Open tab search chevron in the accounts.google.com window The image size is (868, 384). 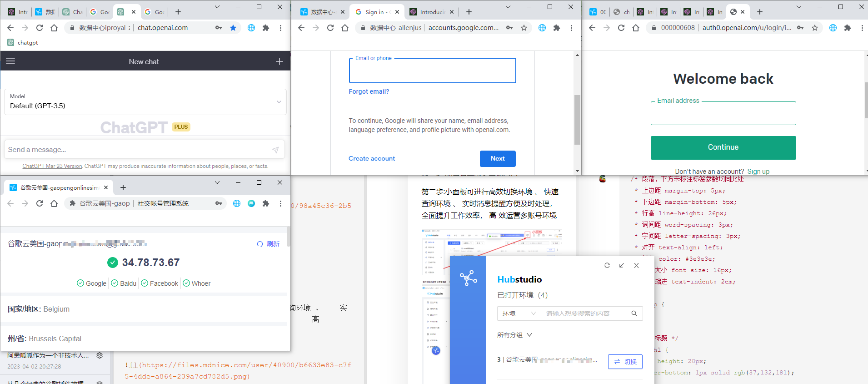point(508,7)
